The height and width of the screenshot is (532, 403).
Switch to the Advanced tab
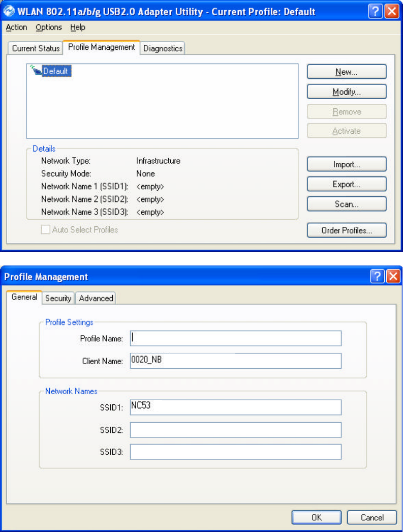click(96, 298)
